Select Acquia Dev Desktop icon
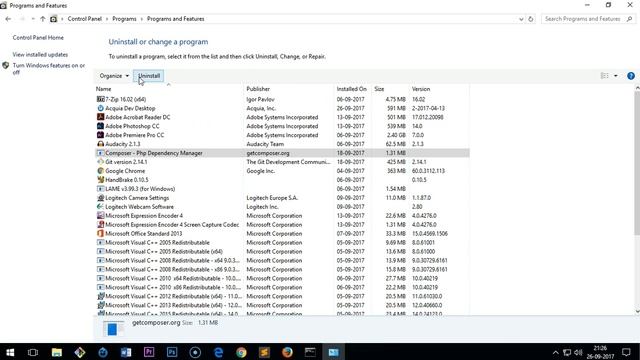This screenshot has width=640, height=360. click(x=100, y=108)
